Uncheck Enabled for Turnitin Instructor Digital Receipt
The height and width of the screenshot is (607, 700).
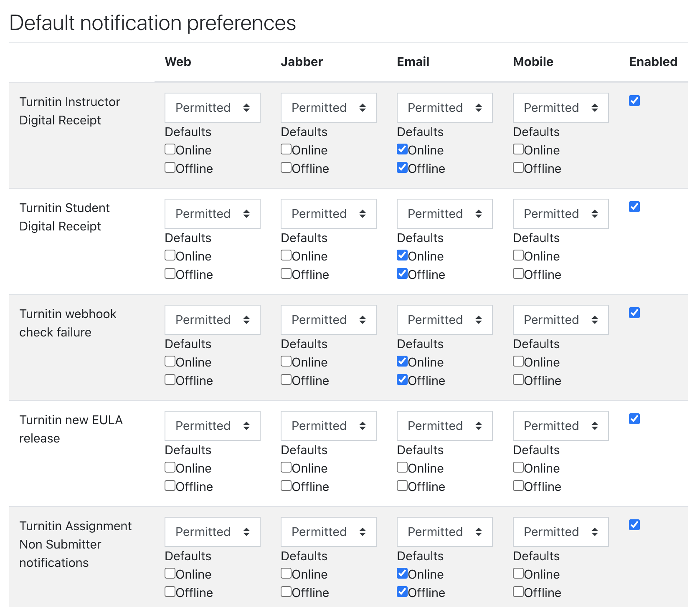(634, 101)
